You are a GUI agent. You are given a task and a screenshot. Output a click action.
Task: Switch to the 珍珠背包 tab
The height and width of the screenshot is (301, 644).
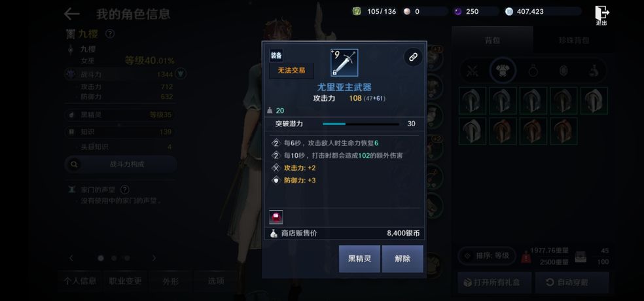[x=574, y=41]
